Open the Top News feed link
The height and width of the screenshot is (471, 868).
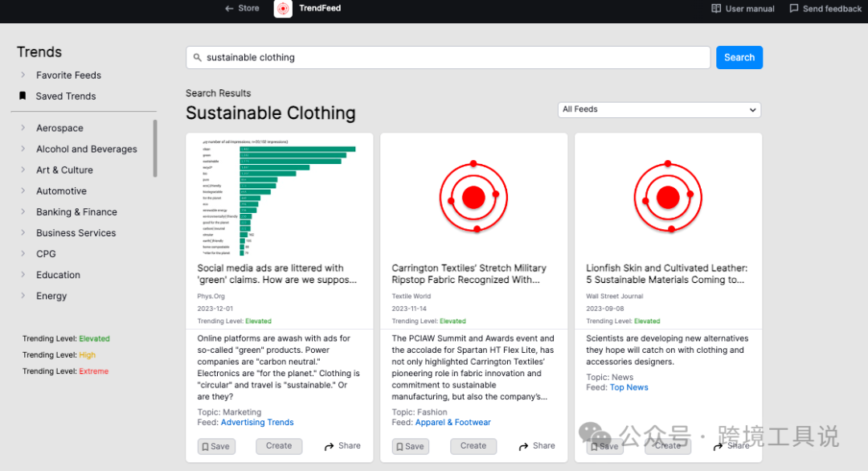tap(628, 388)
